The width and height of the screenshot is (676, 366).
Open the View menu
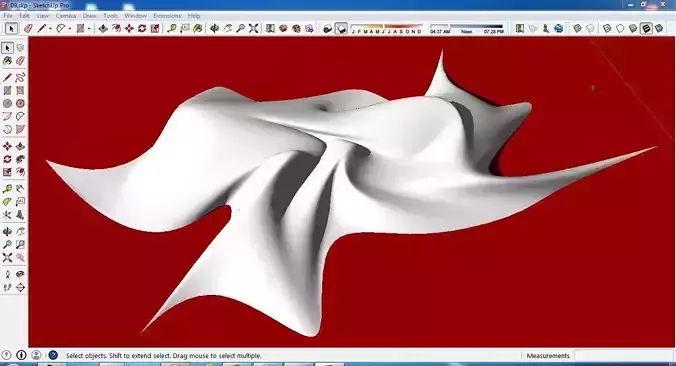pyautogui.click(x=42, y=16)
